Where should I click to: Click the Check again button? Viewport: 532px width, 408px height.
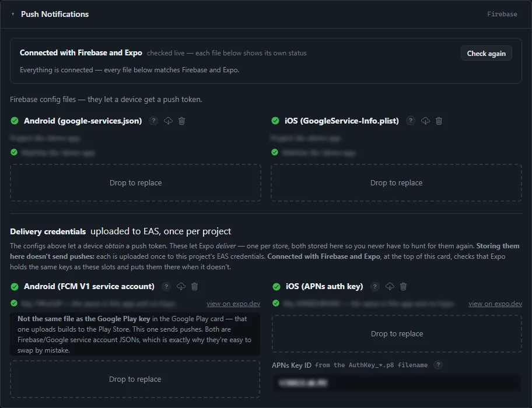(486, 53)
